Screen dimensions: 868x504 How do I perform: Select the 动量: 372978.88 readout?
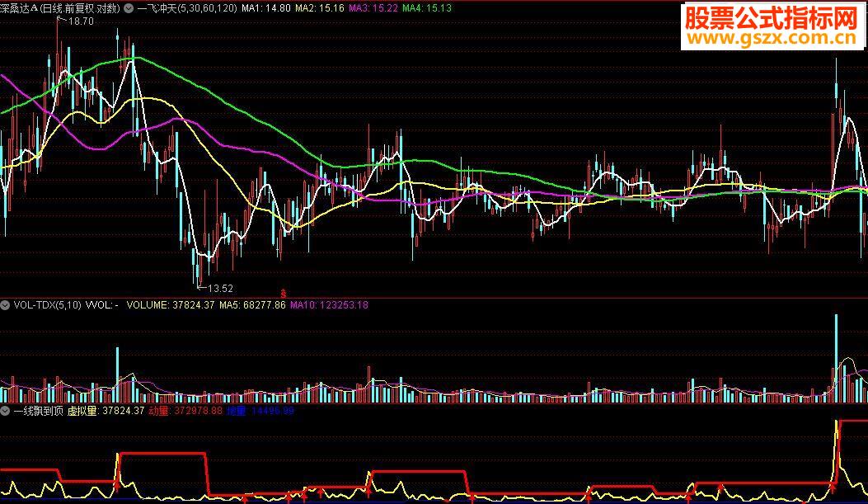pos(185,411)
